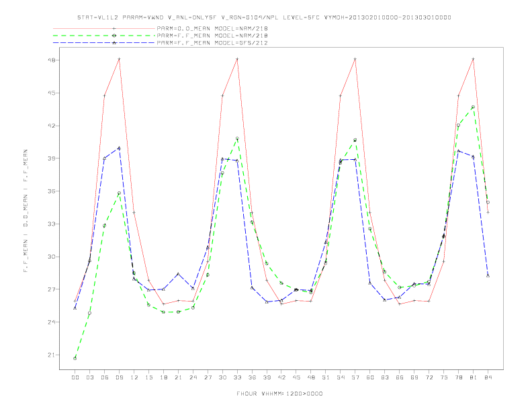Click x-axis forecast hour label 33
Screen dimensions: 532x411
[x=237, y=377]
